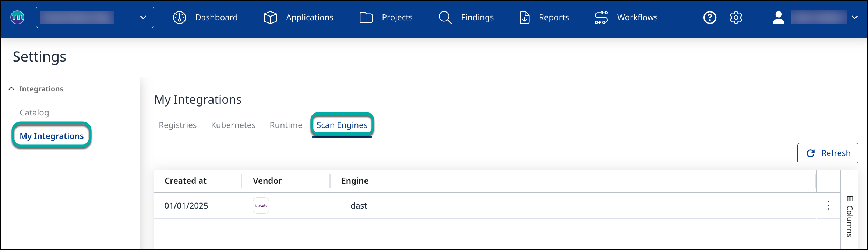The image size is (868, 250).
Task: Switch to the Kubernetes tab
Action: (233, 125)
